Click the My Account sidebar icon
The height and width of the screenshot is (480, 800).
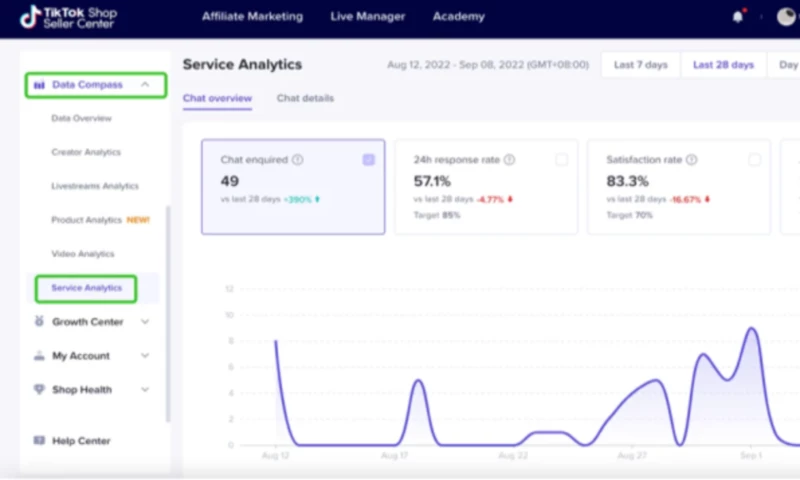tap(39, 356)
